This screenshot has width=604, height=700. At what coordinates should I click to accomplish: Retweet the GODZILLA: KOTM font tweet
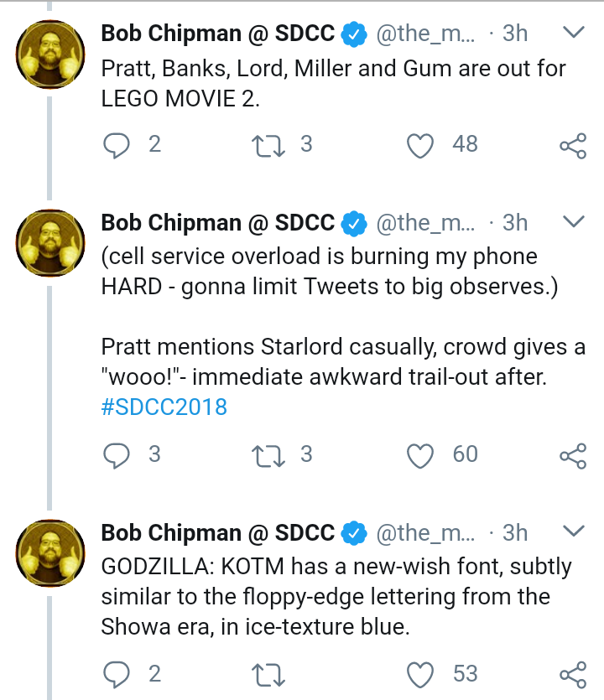click(x=268, y=675)
